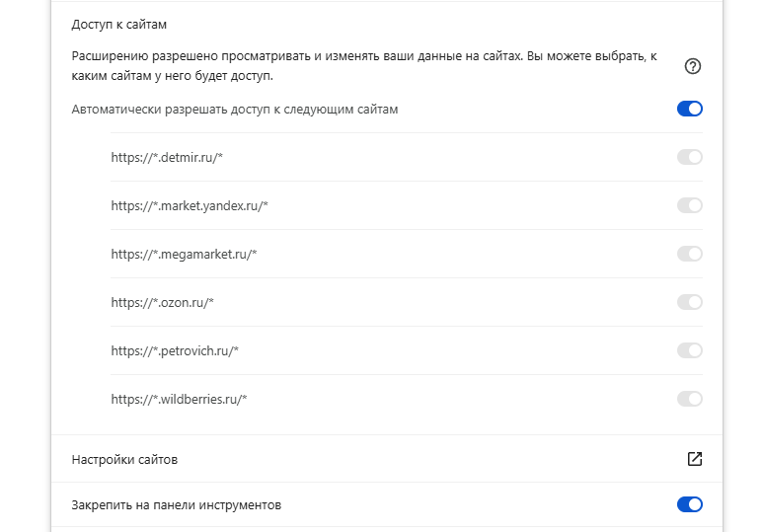Viewport: 763px width, 532px height.
Task: Toggle access switch for ozon.ru
Action: point(689,302)
